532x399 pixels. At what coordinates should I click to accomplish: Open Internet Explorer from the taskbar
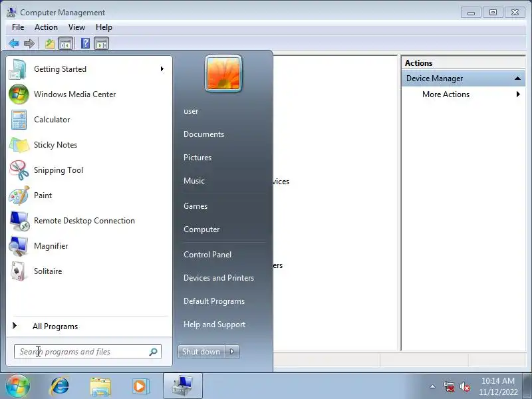[x=59, y=386]
